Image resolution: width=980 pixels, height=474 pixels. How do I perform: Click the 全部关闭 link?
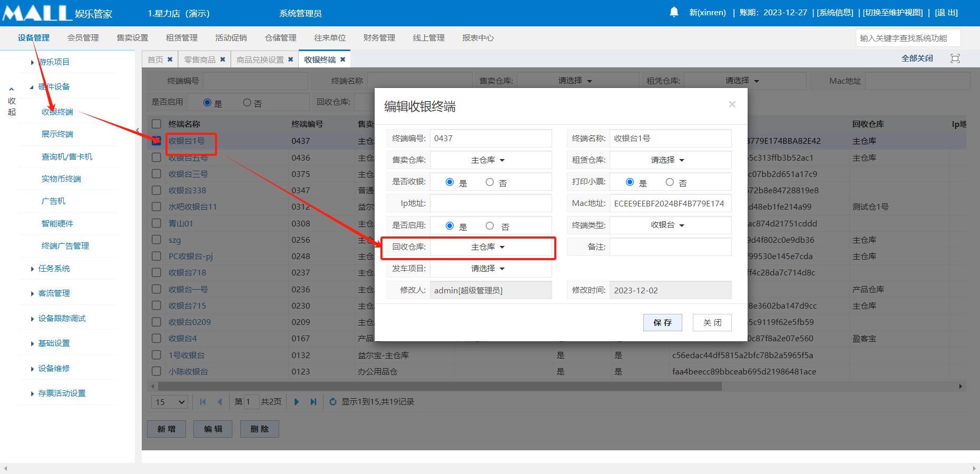click(x=917, y=58)
